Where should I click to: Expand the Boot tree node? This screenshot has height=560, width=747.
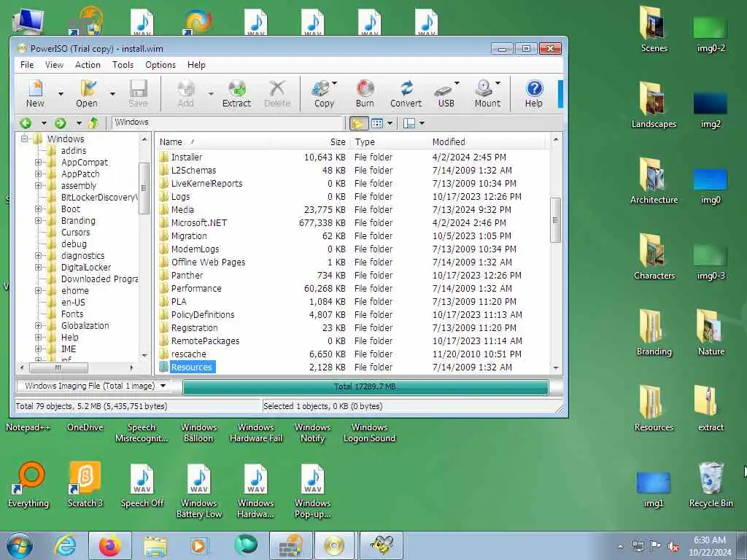click(x=38, y=209)
